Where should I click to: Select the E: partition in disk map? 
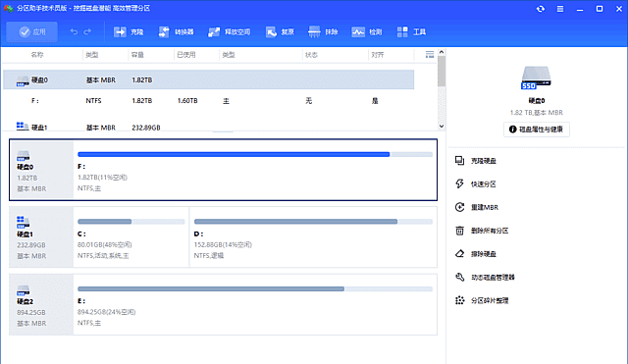255,304
